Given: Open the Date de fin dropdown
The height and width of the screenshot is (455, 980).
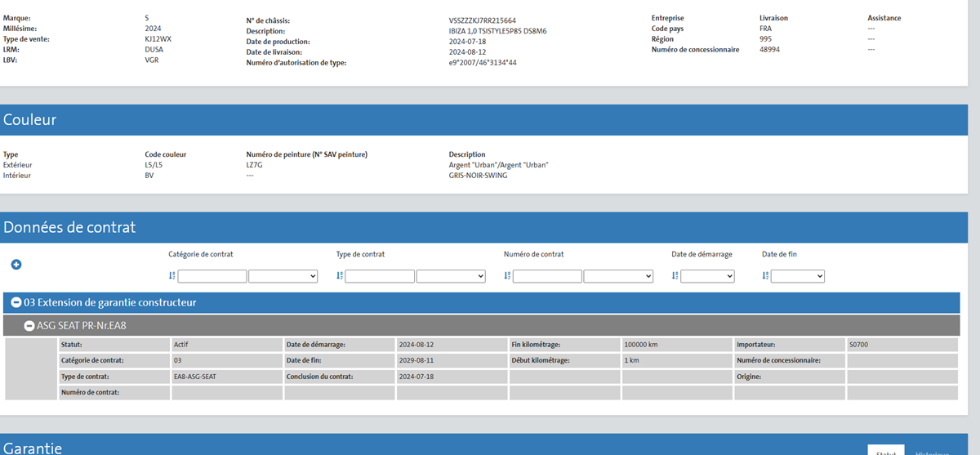Looking at the screenshot, I should [x=798, y=276].
